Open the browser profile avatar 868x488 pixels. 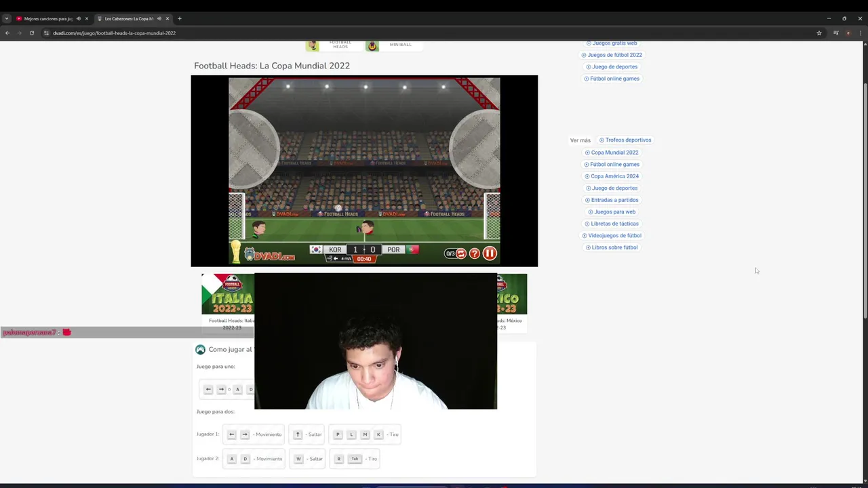point(848,33)
